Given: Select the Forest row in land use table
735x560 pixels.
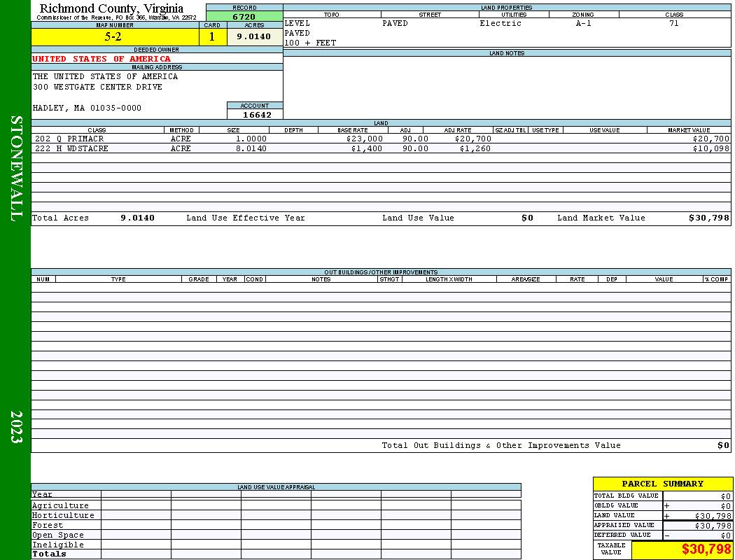Looking at the screenshot, I should (276, 525).
